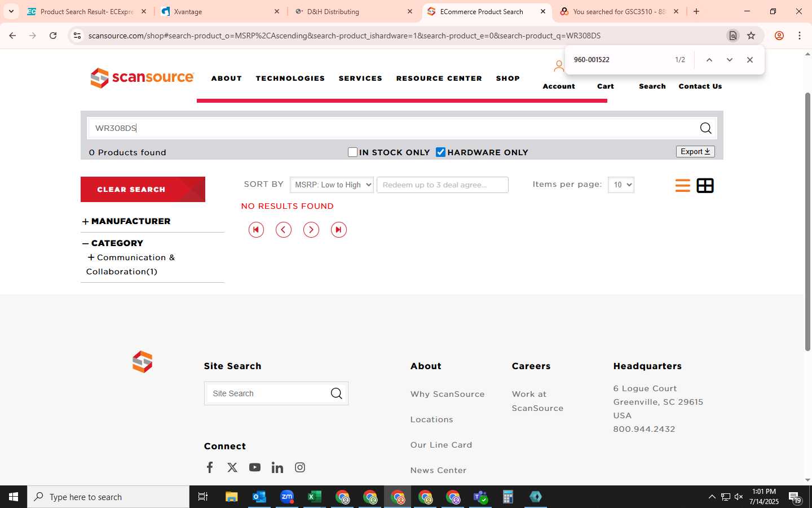Open the Shop menu
This screenshot has width=812, height=508.
[508, 78]
